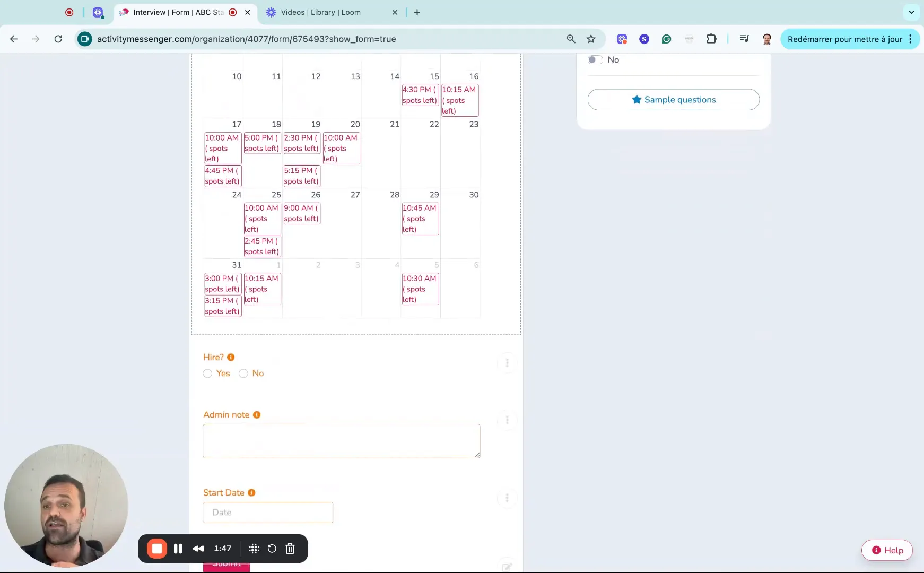
Task: Delete the Loom recording with trash icon
Action: 290,549
